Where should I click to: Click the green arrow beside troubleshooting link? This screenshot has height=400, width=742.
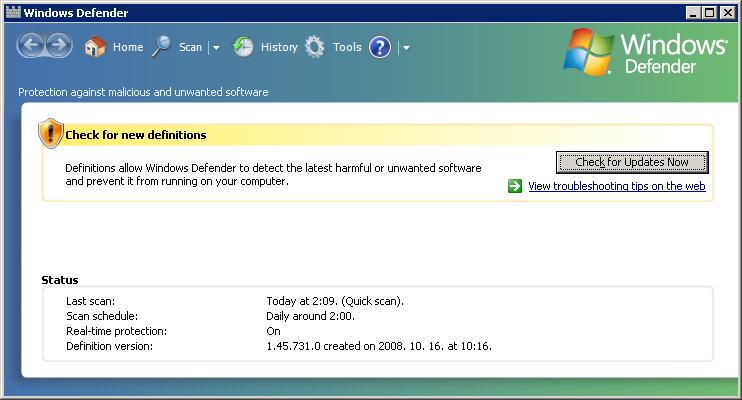(515, 186)
